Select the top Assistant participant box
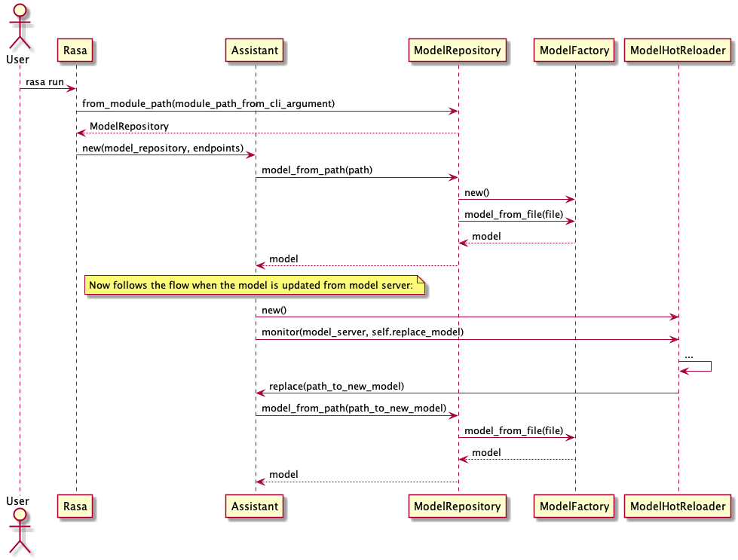Image resolution: width=738 pixels, height=560 pixels. [255, 50]
